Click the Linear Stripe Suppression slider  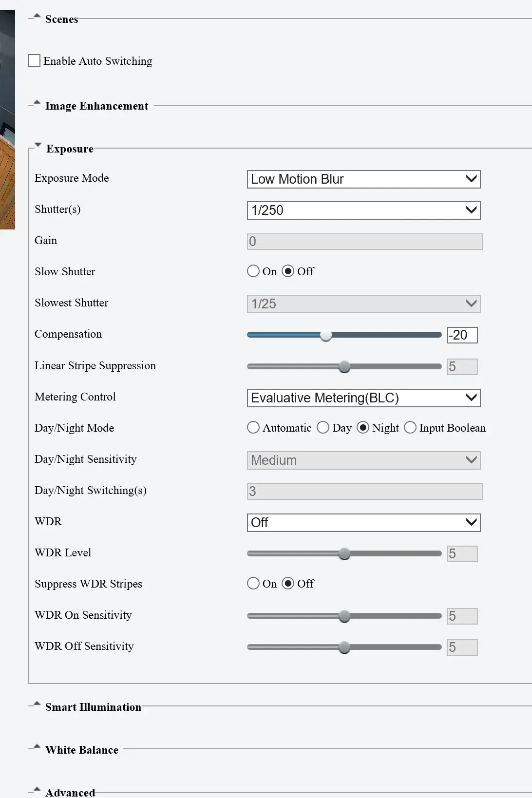click(x=344, y=366)
